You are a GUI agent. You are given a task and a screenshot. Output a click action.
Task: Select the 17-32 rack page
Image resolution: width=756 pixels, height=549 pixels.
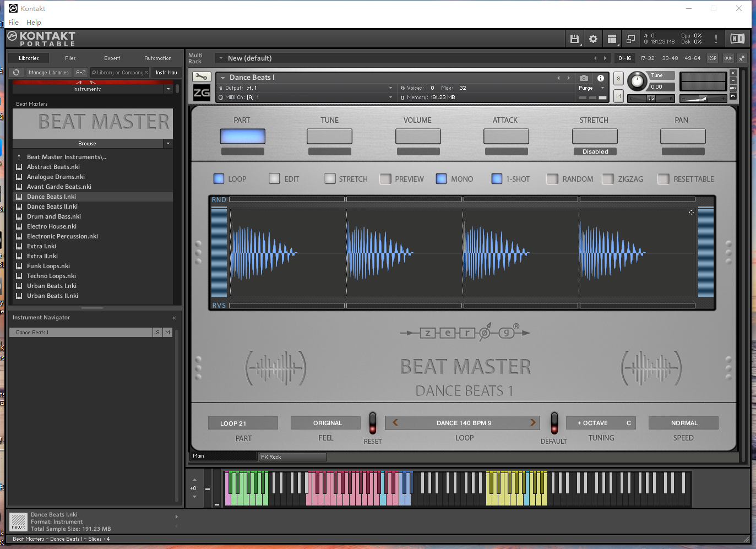click(647, 58)
